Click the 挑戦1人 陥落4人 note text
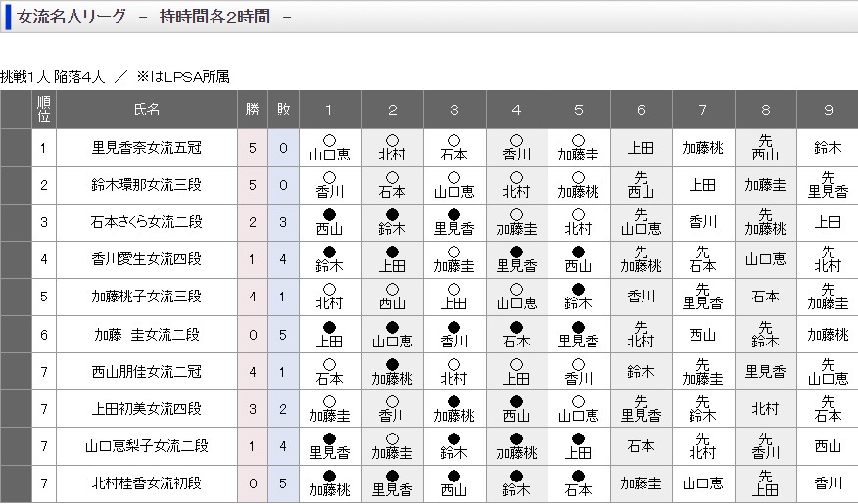858x504 pixels. click(53, 77)
